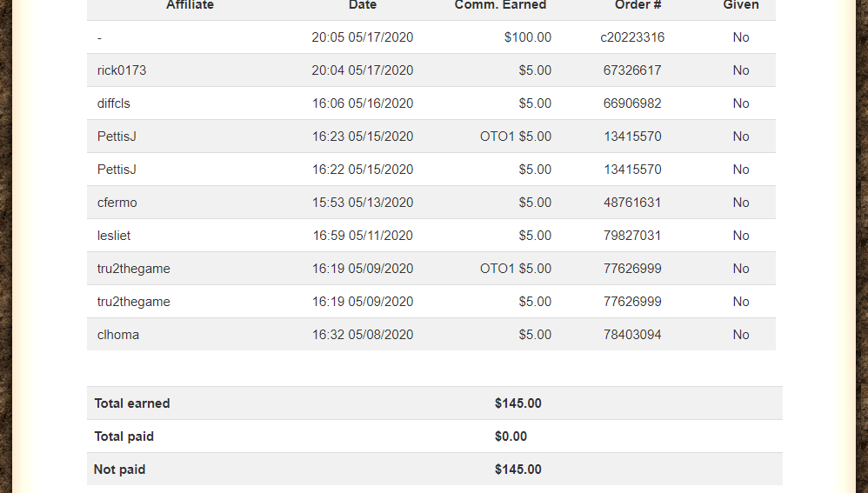Viewport: 868px width, 493px height.
Task: Select the 20:05 05/17/2020 date cell
Action: 363,37
